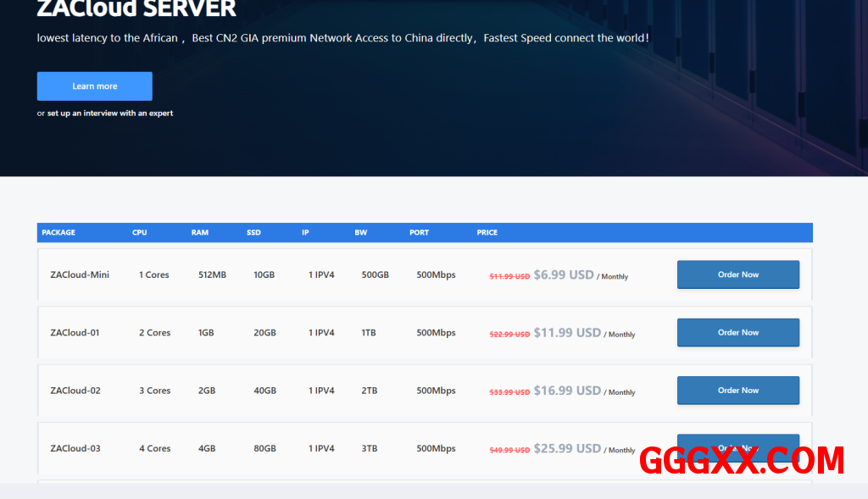Order the ZACloud-01 package
The image size is (868, 499).
coord(737,333)
